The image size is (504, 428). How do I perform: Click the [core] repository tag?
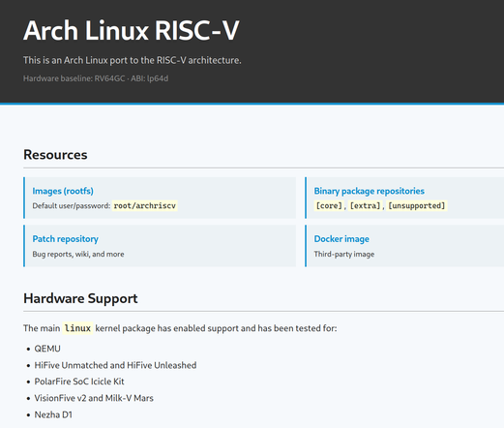(x=329, y=206)
